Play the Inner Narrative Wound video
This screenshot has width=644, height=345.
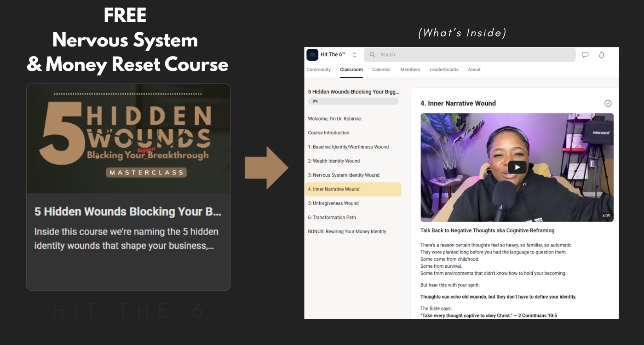pyautogui.click(x=517, y=167)
